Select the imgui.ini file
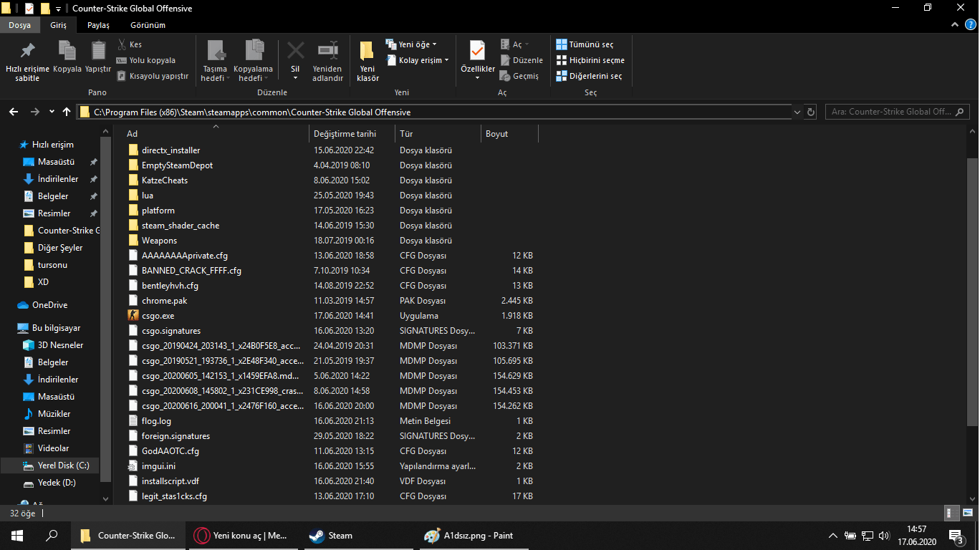This screenshot has height=550, width=980. 158,466
